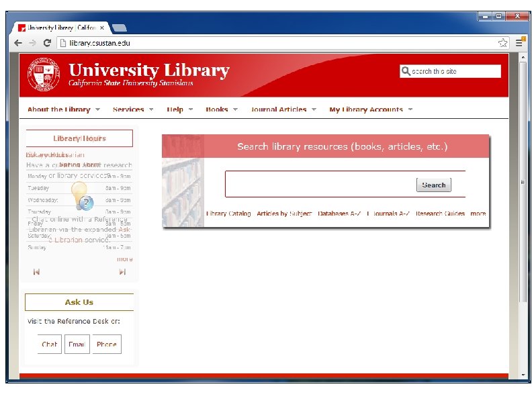Open the Help dropdown menu

[x=180, y=109]
